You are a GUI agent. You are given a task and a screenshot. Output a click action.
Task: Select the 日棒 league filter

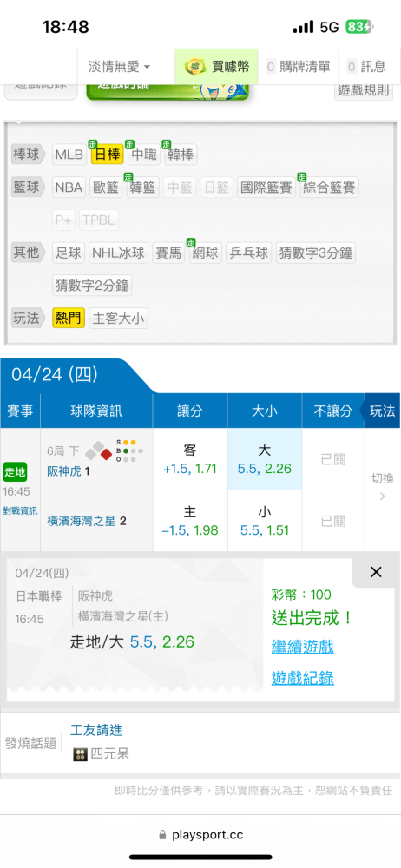(x=108, y=155)
